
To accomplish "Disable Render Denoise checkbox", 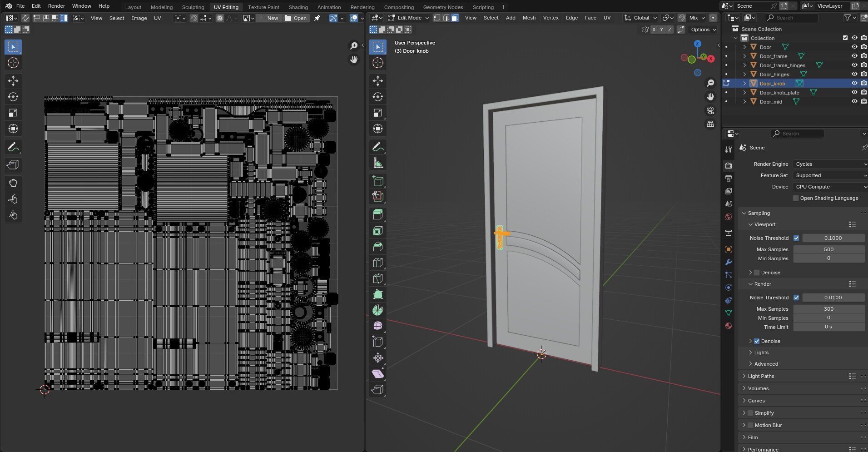I will click(x=757, y=341).
